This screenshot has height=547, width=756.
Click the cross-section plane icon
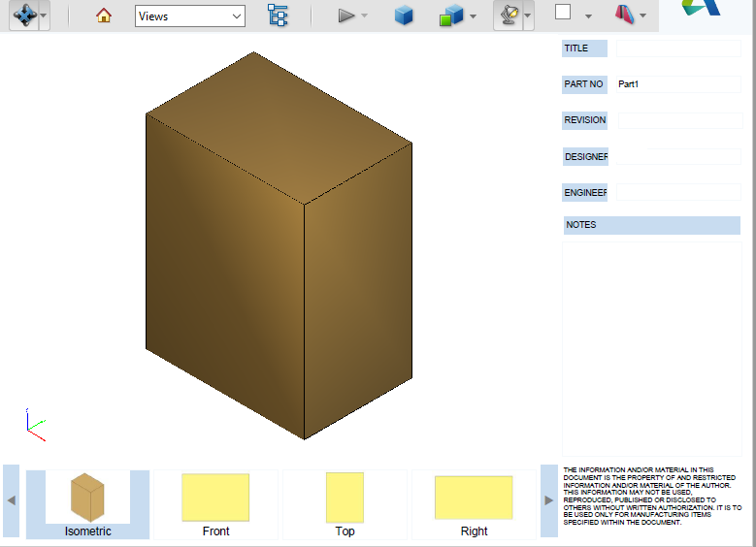pos(625,15)
